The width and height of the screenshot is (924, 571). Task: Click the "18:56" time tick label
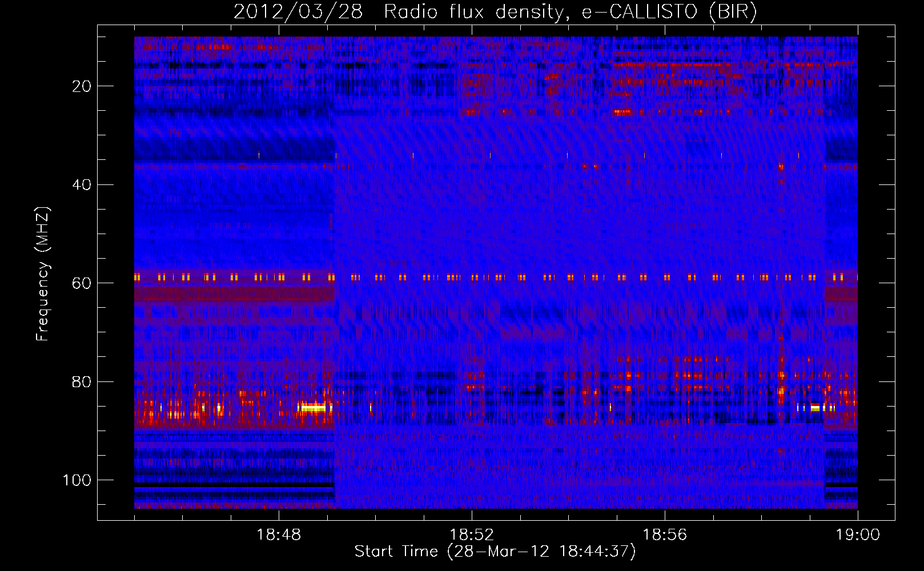(665, 535)
